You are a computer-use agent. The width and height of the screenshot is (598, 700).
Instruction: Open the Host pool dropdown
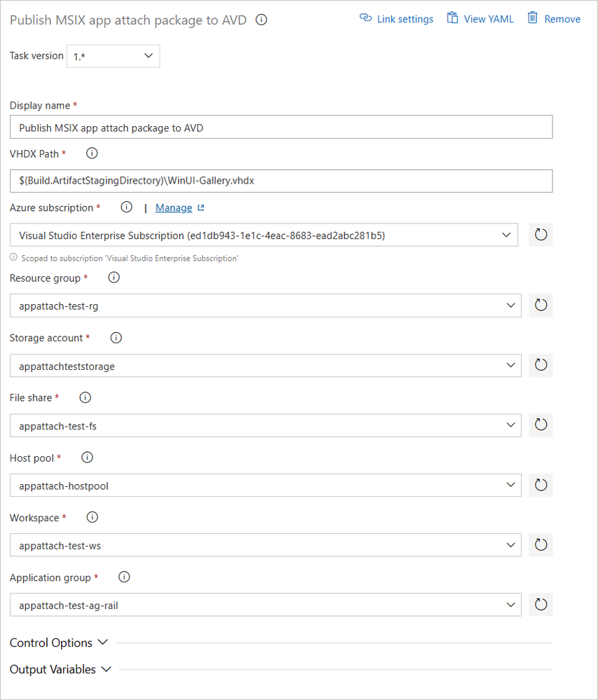coord(265,485)
